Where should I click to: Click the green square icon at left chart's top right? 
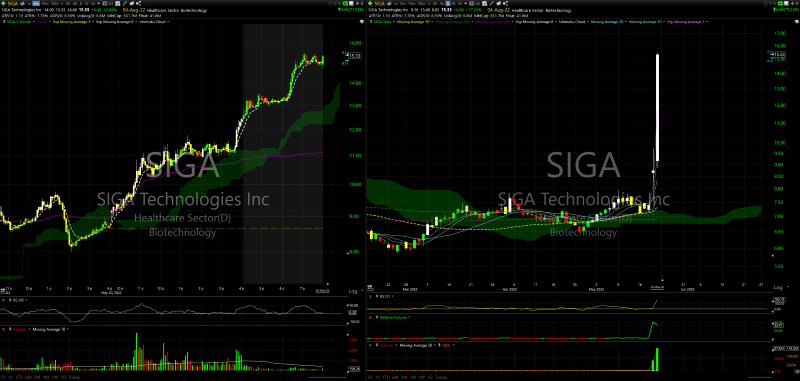tap(345, 3)
